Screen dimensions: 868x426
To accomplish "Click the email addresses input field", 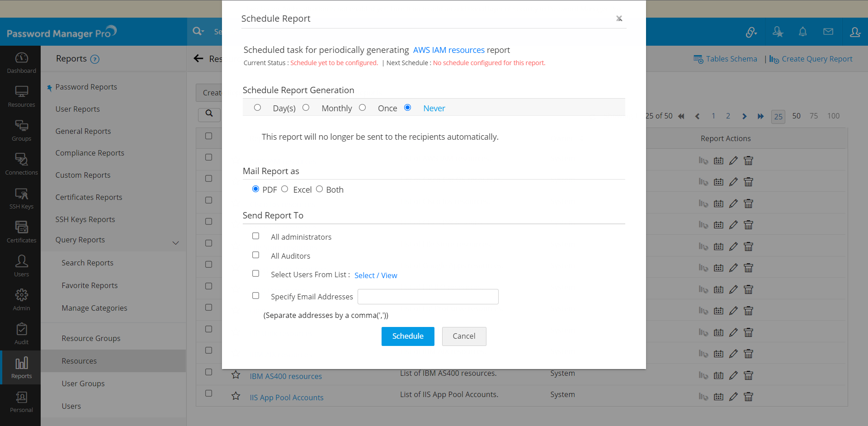I will (x=428, y=297).
